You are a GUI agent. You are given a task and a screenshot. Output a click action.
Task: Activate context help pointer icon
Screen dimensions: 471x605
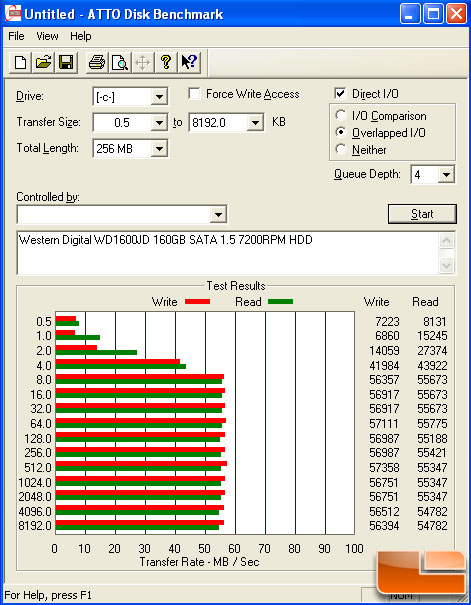pyautogui.click(x=189, y=62)
